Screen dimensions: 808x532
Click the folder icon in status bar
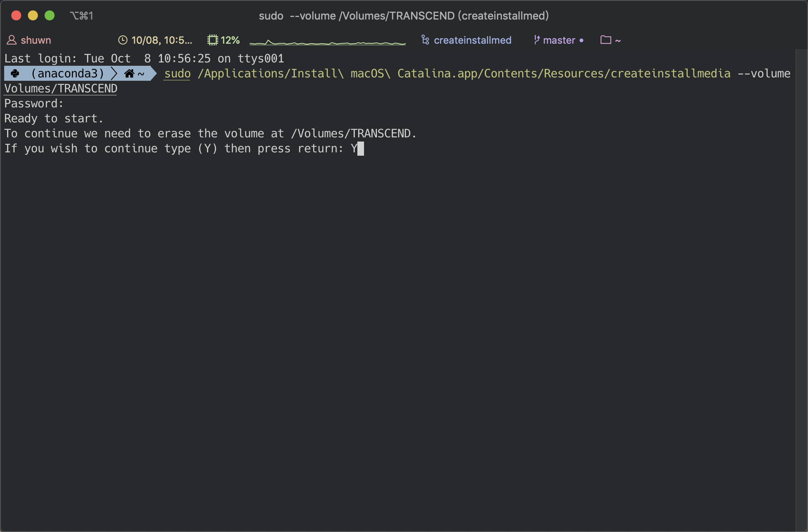pyautogui.click(x=606, y=40)
